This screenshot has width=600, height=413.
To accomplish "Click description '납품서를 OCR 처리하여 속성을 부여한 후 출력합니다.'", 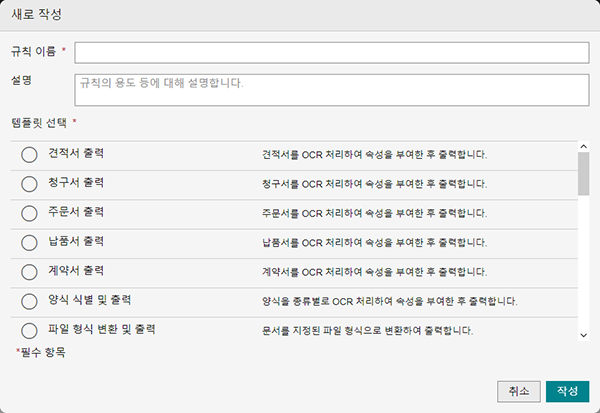I will pos(375,243).
